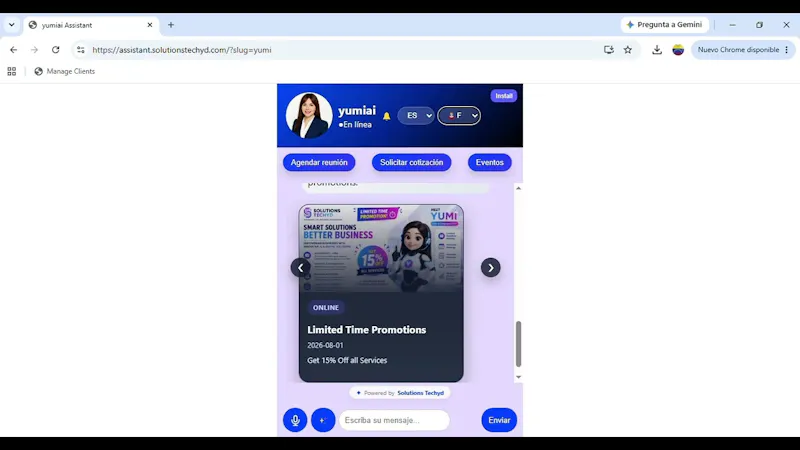Click the ONLINE badge on event card

pyautogui.click(x=326, y=308)
